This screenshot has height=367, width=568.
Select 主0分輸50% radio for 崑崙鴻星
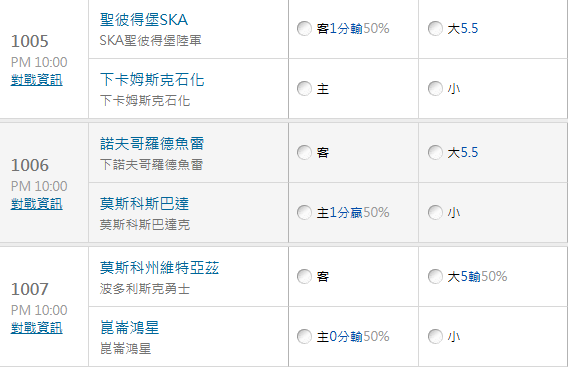304,337
